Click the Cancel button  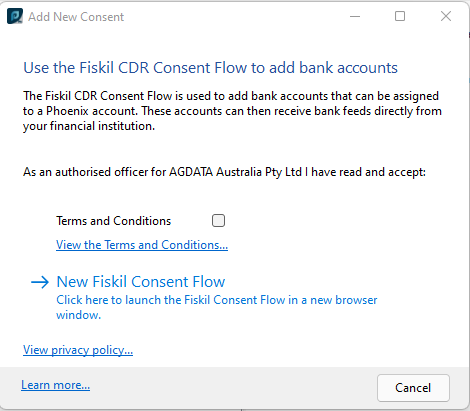click(413, 388)
